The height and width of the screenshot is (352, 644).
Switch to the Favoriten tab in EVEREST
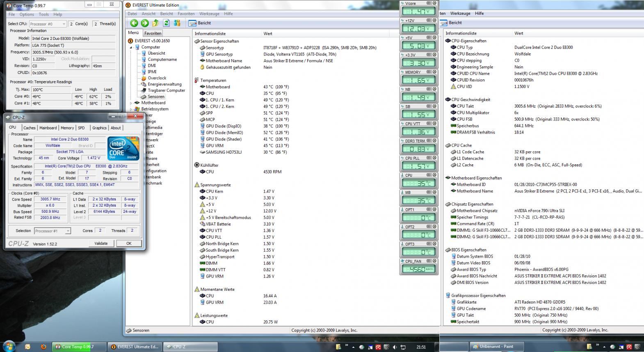(153, 33)
